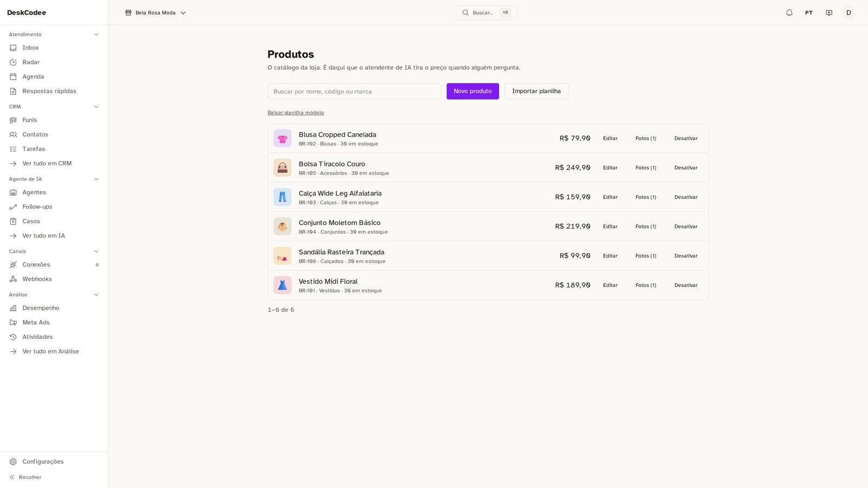
Task: Switch language via PT button
Action: click(809, 12)
